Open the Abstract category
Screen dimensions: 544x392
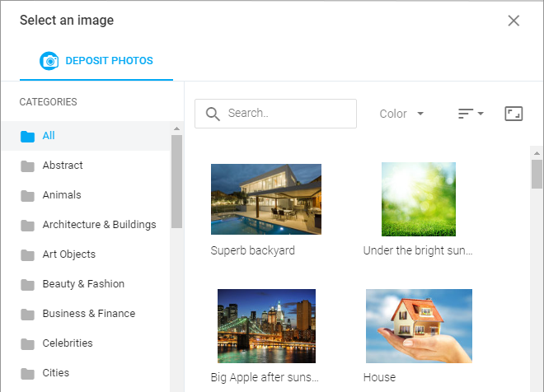tap(86, 166)
